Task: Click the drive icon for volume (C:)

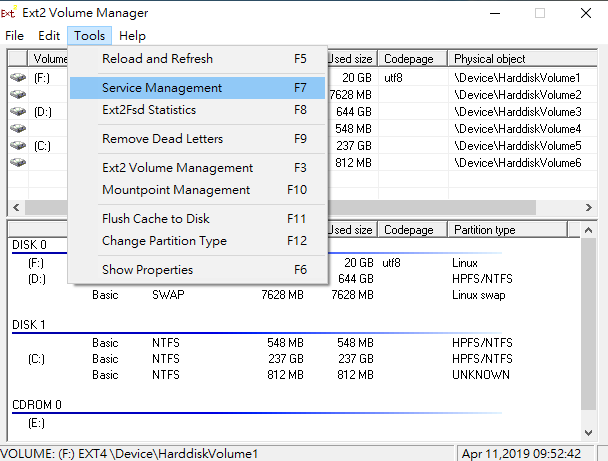Action: [18, 145]
